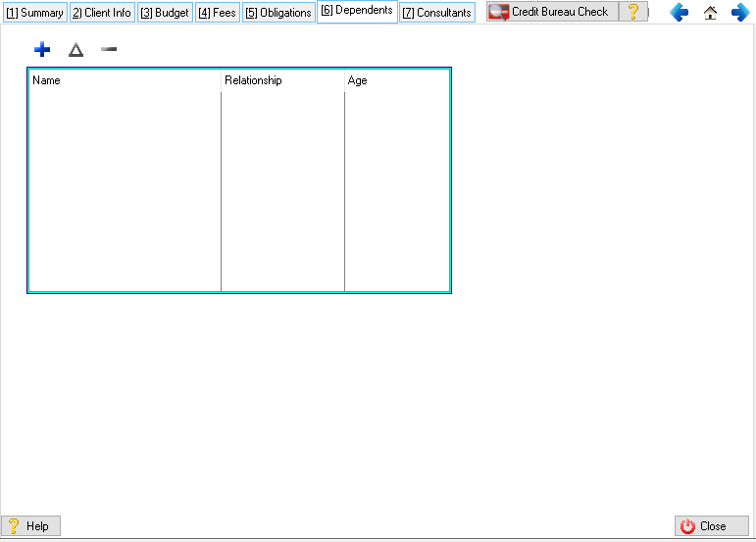The height and width of the screenshot is (542, 756).
Task: Select the Budget tab
Action: pos(165,13)
